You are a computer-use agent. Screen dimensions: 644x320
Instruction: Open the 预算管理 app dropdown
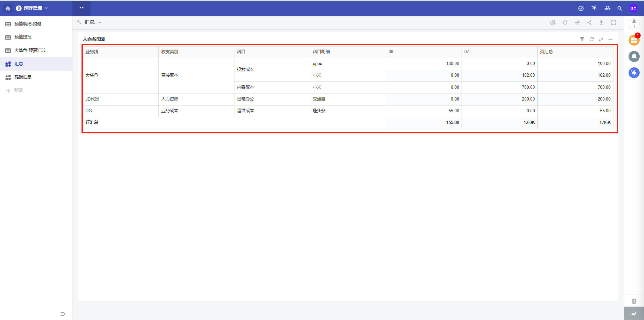(32, 8)
